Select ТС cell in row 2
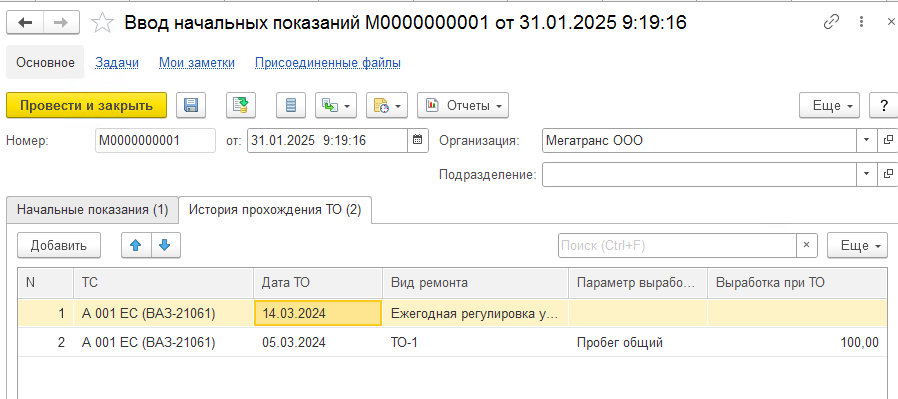Viewport: 898px width, 399px height. pos(164,343)
